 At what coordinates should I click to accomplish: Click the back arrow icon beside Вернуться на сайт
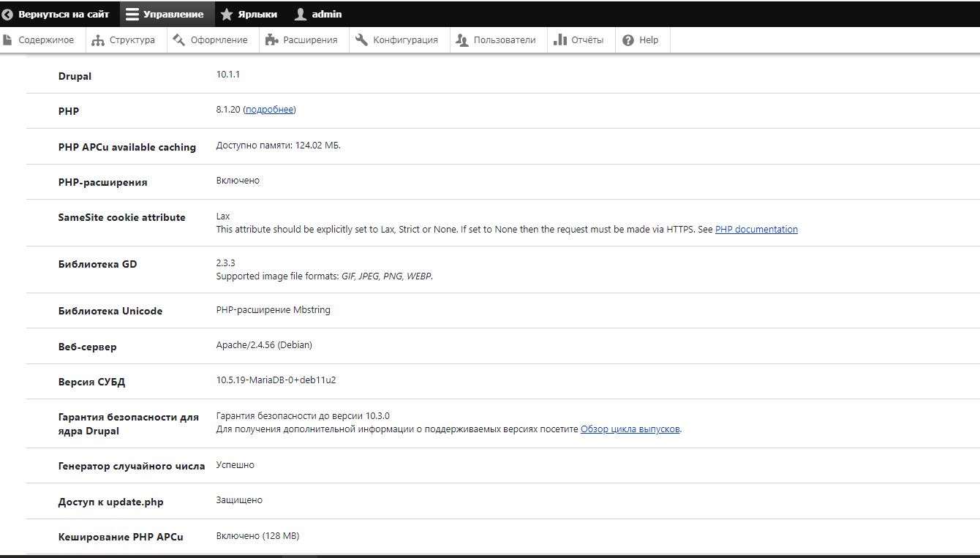[x=7, y=14]
